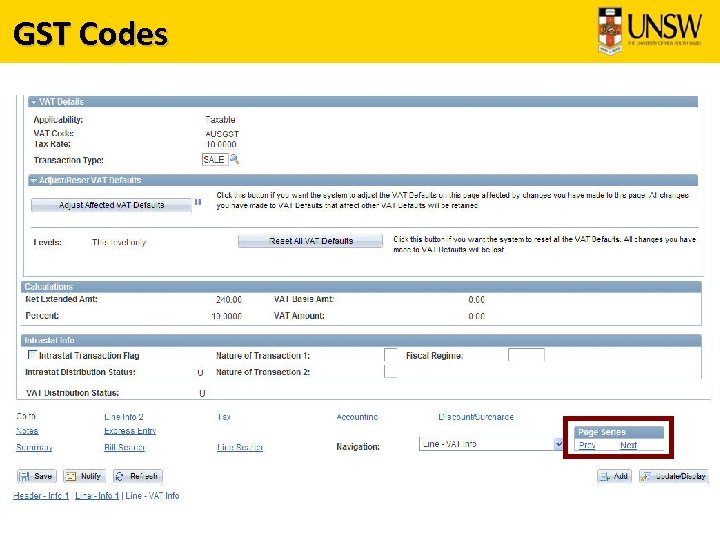Open the Notes link
Image resolution: width=720 pixels, height=540 pixels.
27,431
